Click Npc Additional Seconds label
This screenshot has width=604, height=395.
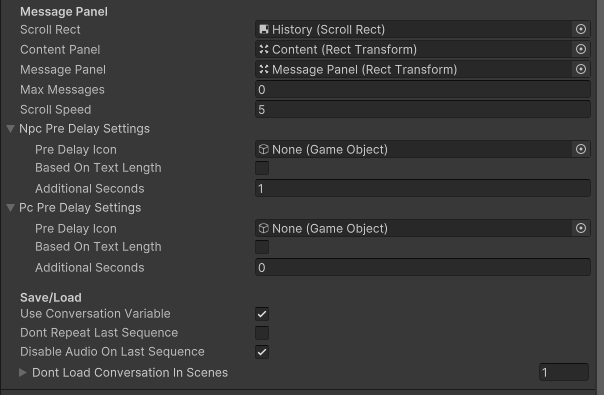click(90, 188)
